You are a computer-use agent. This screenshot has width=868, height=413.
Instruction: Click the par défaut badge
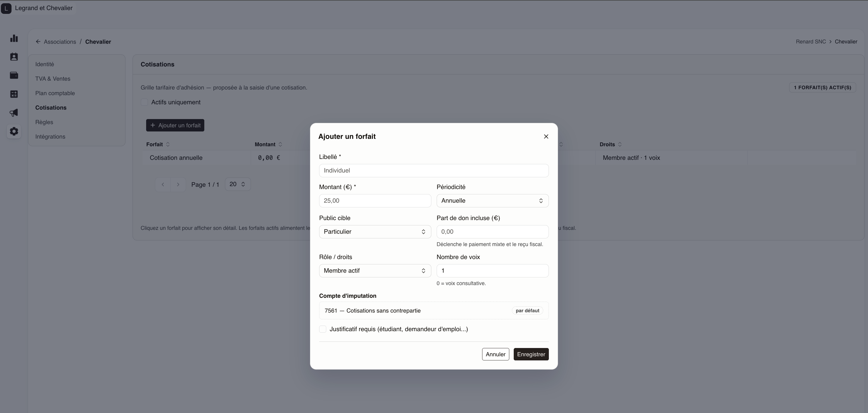pyautogui.click(x=527, y=311)
